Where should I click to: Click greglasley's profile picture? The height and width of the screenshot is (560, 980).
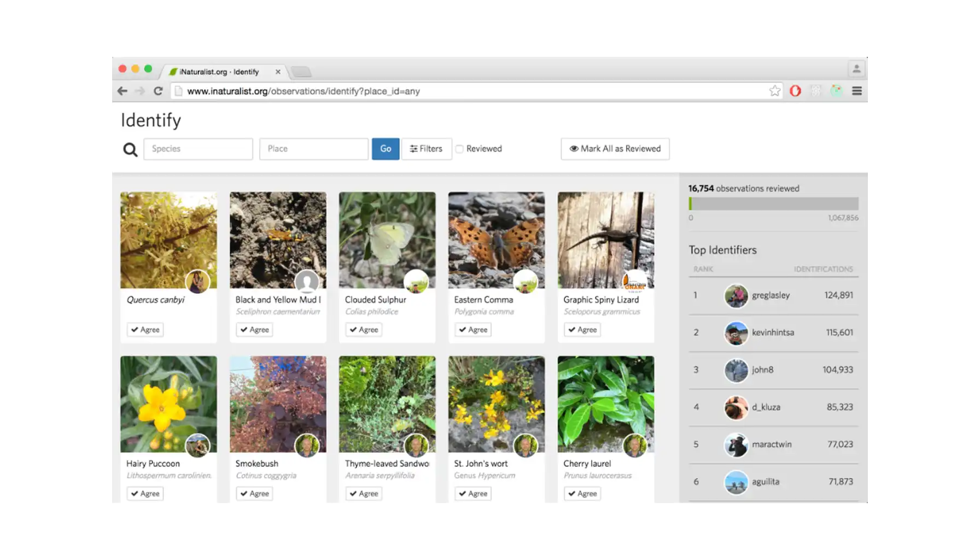click(x=736, y=296)
